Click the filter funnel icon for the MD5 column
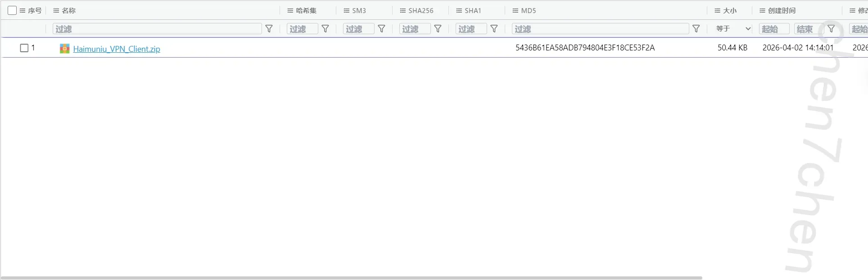 [696, 29]
